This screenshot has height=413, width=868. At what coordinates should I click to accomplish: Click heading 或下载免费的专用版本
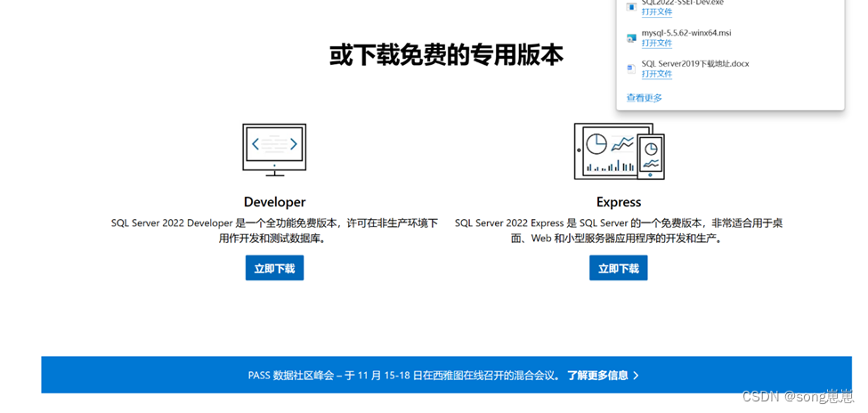(446, 55)
